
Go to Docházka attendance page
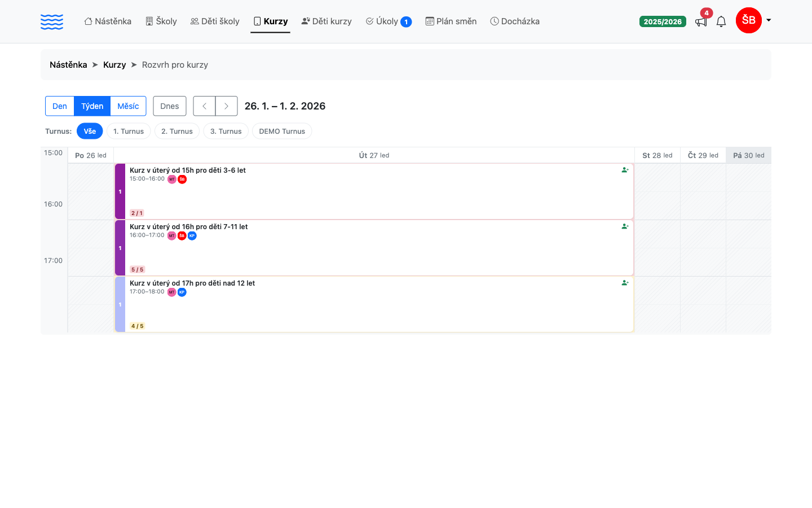pyautogui.click(x=515, y=21)
